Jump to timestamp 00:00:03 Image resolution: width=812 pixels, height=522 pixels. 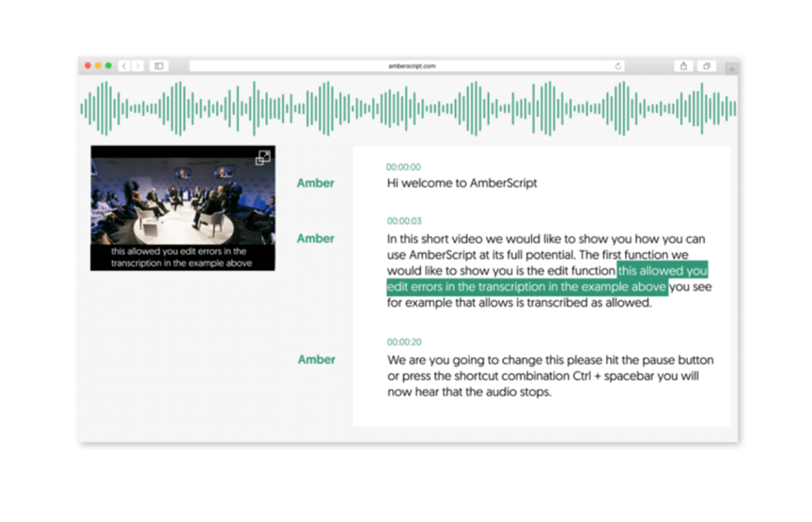click(x=404, y=221)
